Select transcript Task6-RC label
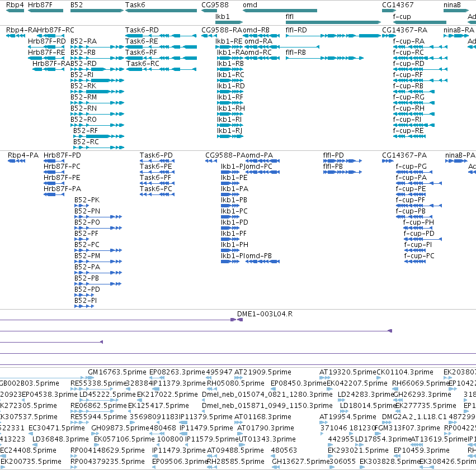 [143, 64]
